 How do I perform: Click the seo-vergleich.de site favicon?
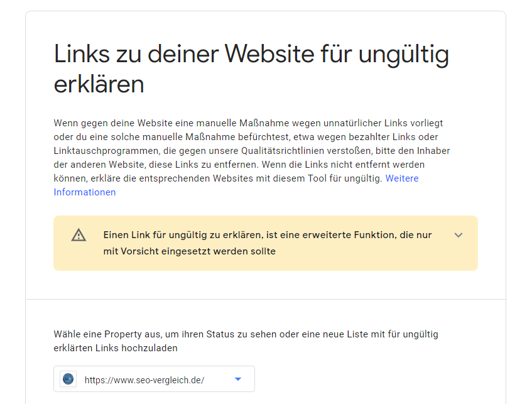click(x=68, y=379)
